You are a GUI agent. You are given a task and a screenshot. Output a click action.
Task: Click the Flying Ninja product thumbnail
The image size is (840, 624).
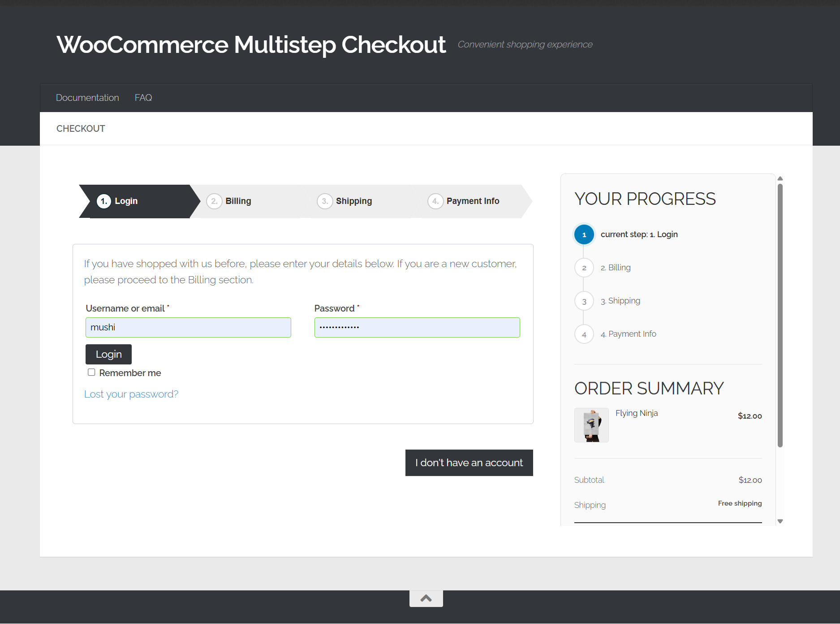pos(591,425)
